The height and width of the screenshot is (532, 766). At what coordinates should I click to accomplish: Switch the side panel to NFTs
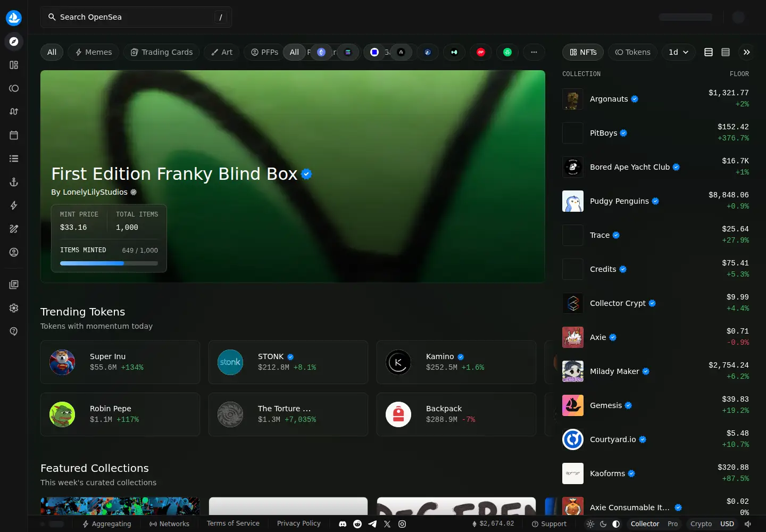tap(583, 52)
